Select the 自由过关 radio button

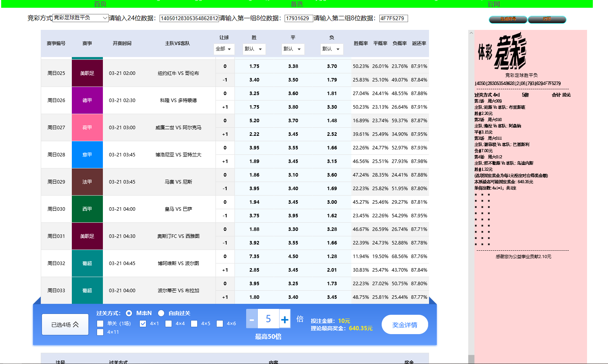coord(161,313)
